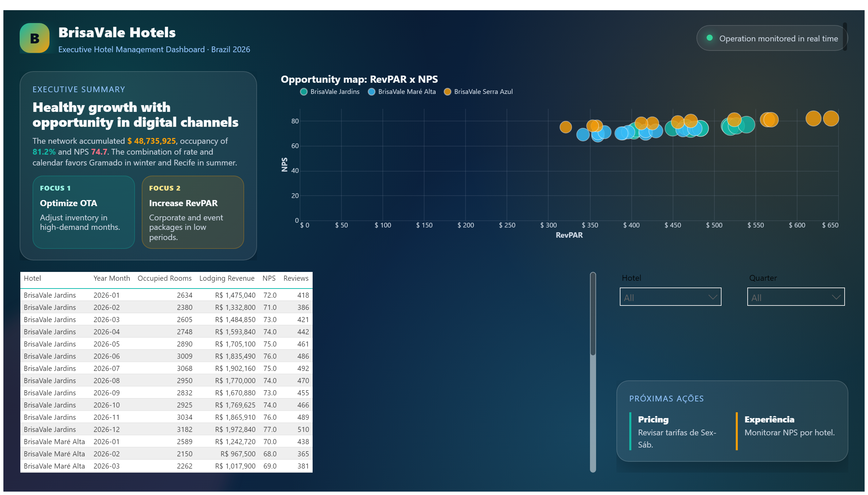Click the leftmost orange bubble near $320
The height and width of the screenshot is (495, 868).
[x=566, y=127]
